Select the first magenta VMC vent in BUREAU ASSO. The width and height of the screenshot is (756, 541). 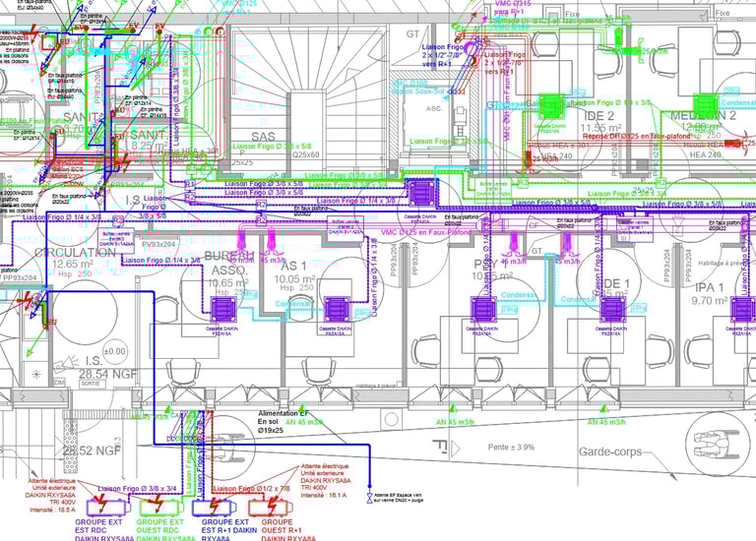point(241,242)
